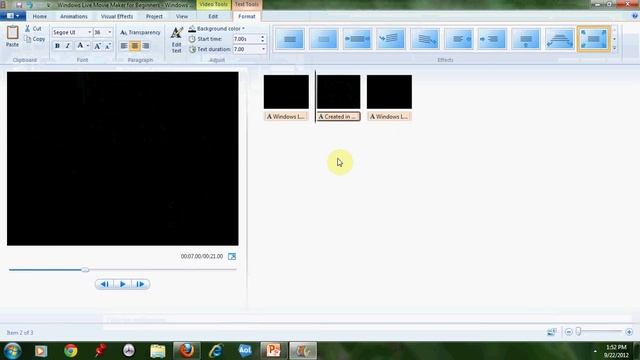
Task: Apply the seventh text effect in gallery
Action: click(492, 39)
